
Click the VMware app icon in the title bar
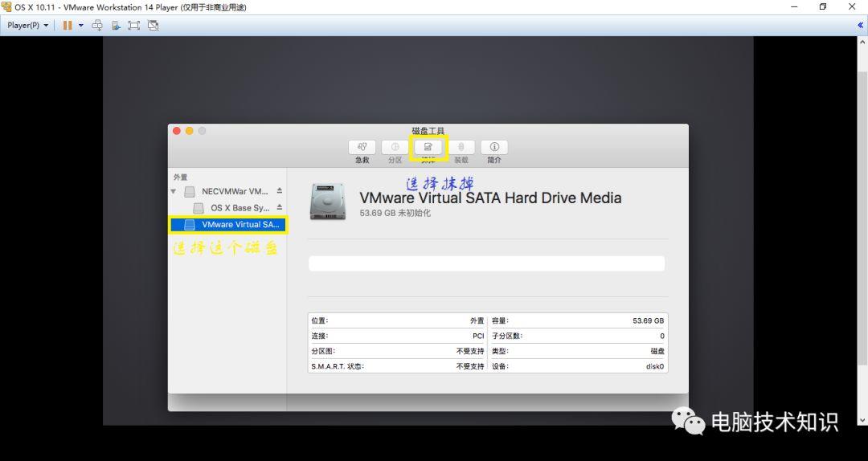6,7
